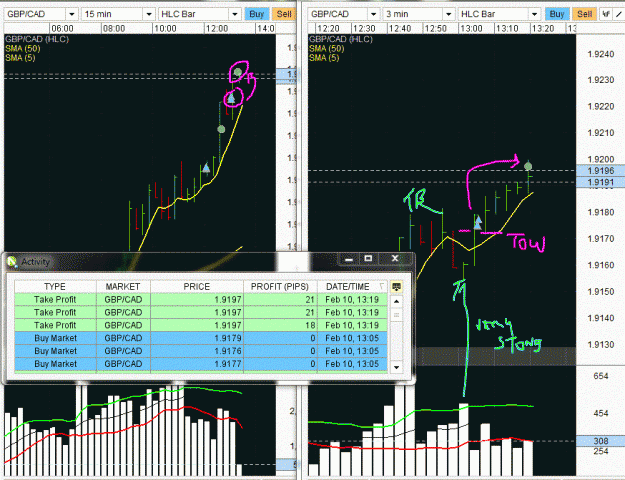Click the SMA (5) legend in the 3 min chart
The image size is (625, 480).
[x=324, y=58]
